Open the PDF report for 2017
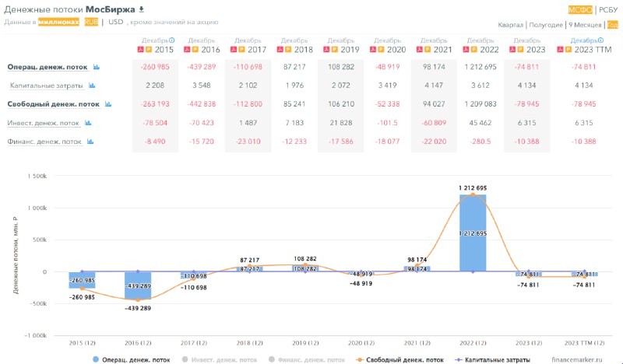This screenshot has height=364, width=623. point(234,50)
